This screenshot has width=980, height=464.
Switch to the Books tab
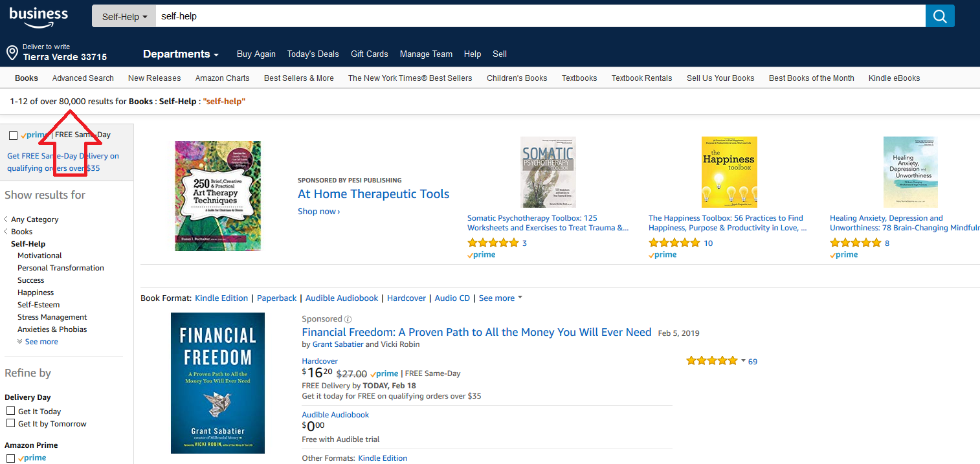[27, 78]
